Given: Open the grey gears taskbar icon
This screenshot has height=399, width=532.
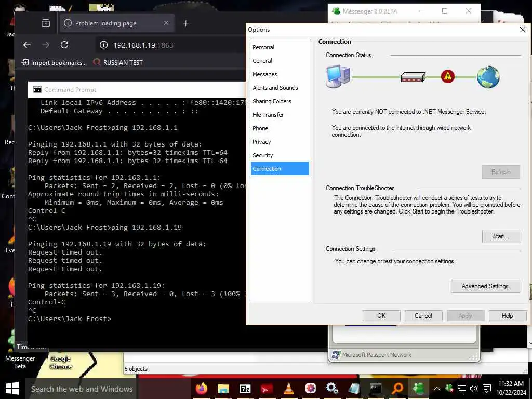Looking at the screenshot, I should click(332, 389).
